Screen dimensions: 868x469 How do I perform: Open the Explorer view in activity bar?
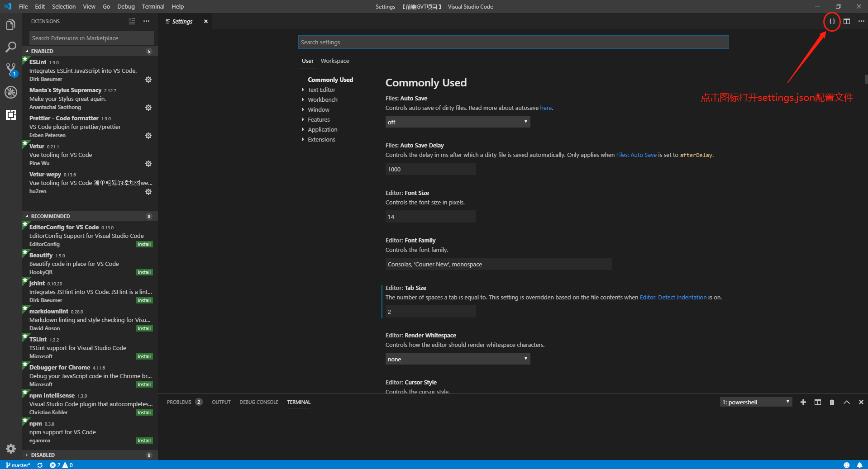11,25
